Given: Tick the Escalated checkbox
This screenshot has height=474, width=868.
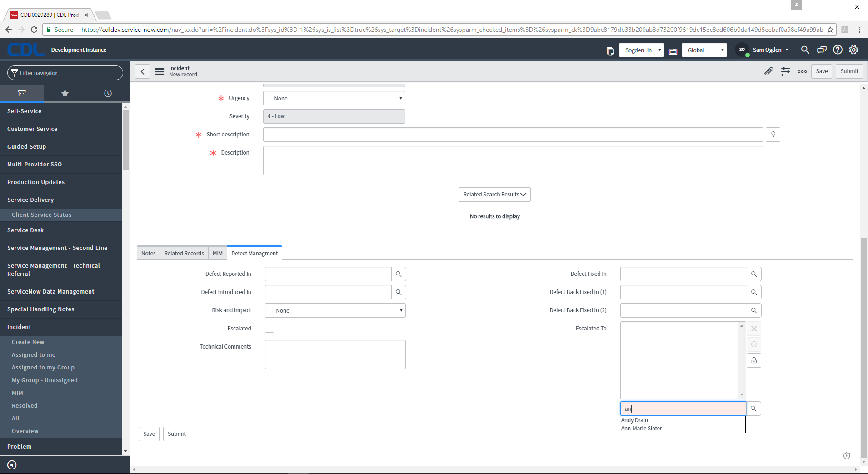Looking at the screenshot, I should click(x=269, y=328).
